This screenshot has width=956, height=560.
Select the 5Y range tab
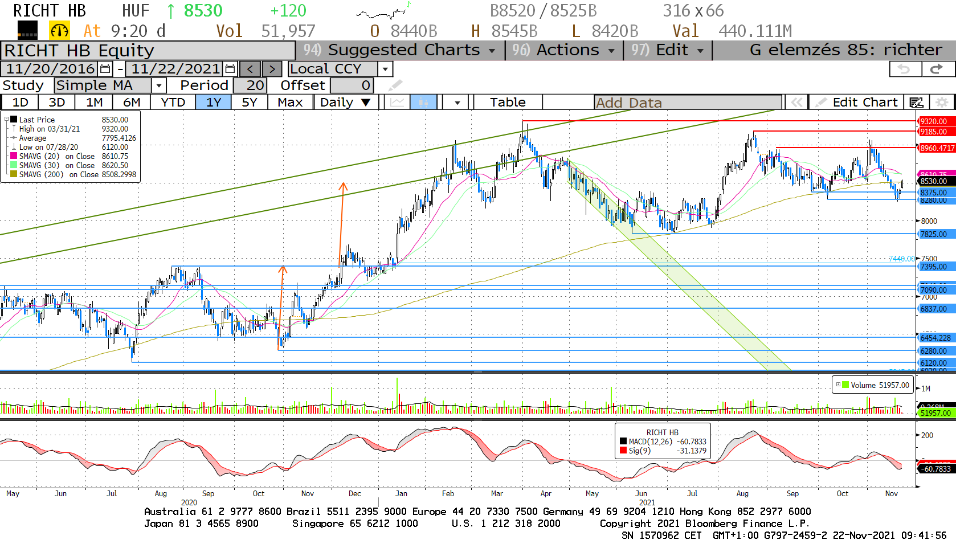249,103
